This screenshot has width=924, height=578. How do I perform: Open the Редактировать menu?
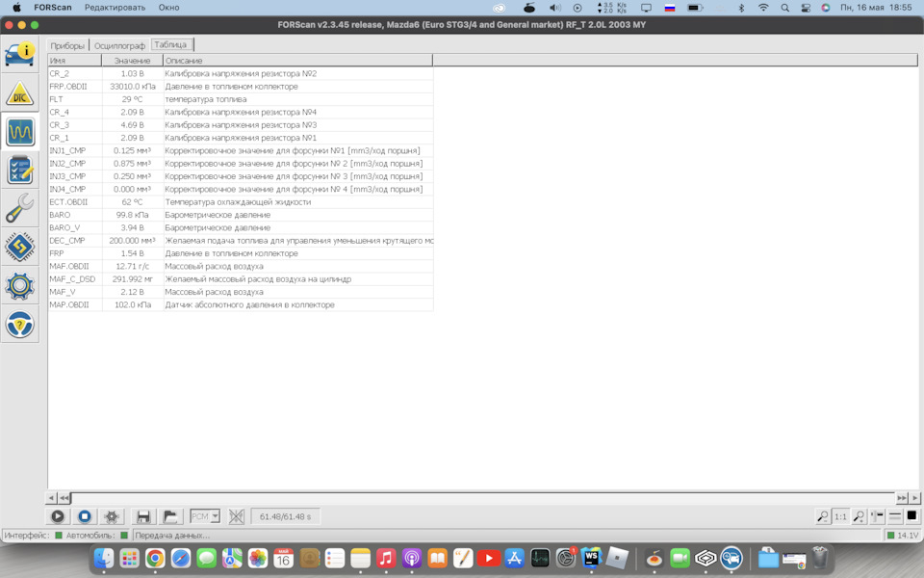click(115, 8)
